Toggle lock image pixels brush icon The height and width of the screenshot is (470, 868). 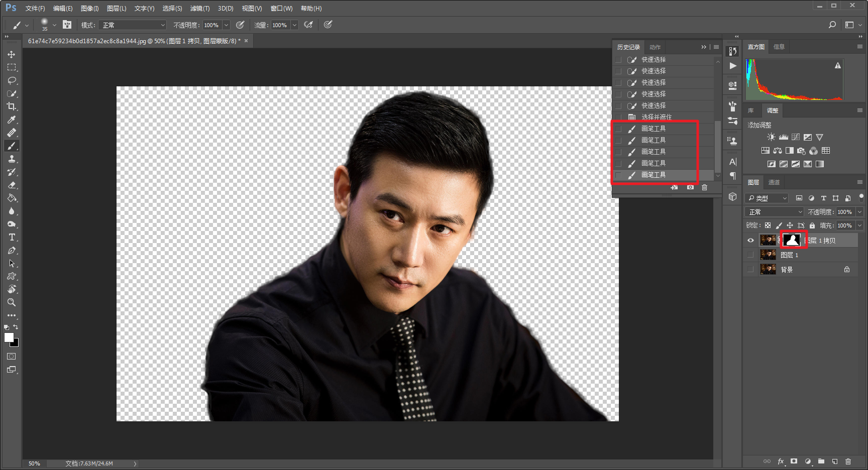pyautogui.click(x=779, y=225)
